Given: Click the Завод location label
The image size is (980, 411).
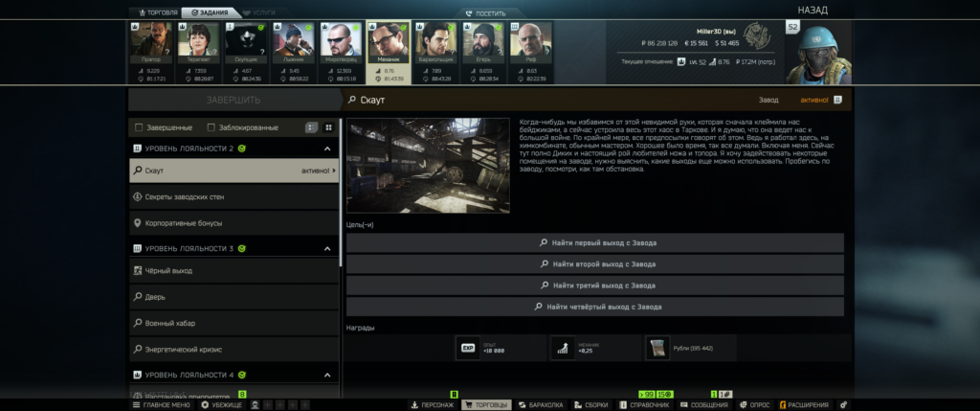Looking at the screenshot, I should [x=768, y=100].
